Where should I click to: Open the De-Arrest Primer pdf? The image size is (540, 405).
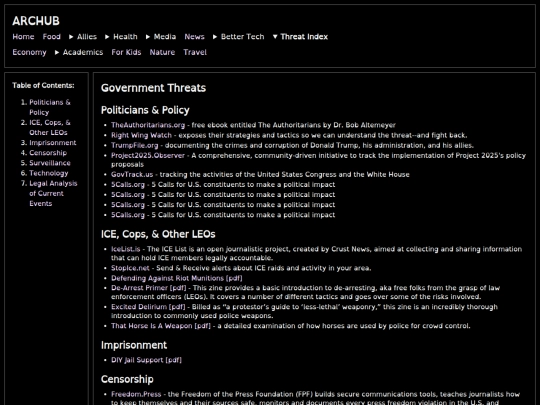[148, 288]
